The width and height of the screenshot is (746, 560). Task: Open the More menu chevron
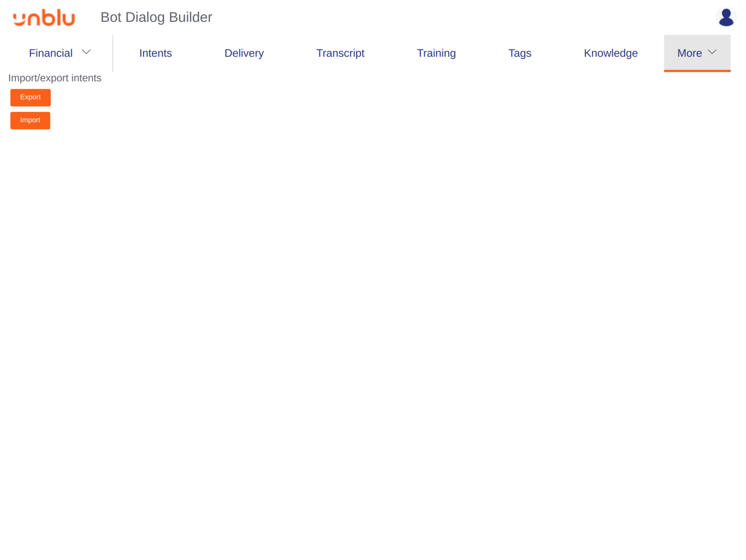(712, 52)
